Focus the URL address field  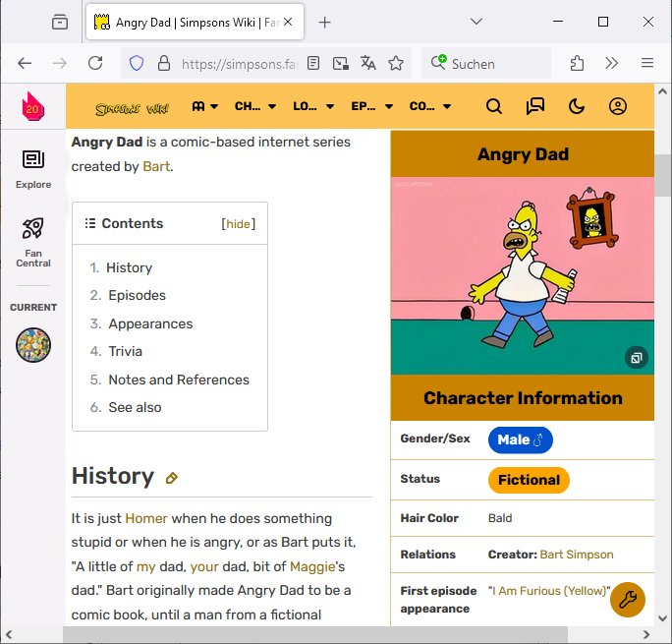[x=239, y=64]
